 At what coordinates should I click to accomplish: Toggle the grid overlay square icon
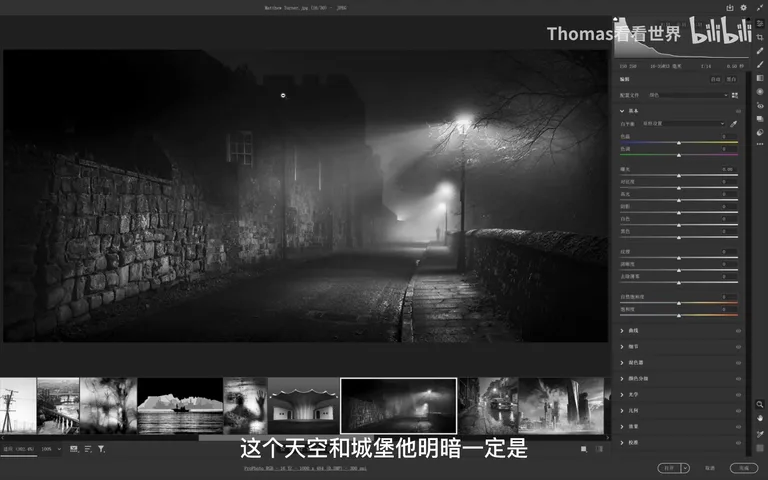[x=760, y=448]
